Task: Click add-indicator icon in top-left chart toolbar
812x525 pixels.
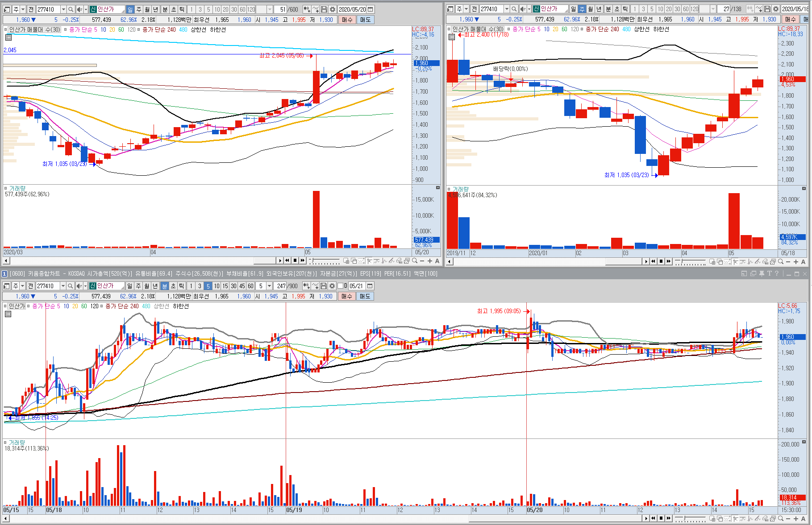Action: 307,9
